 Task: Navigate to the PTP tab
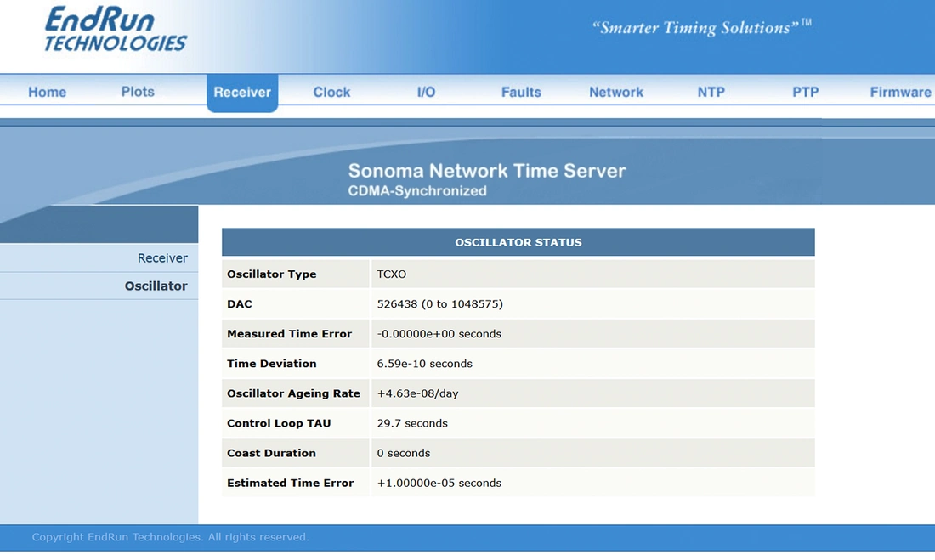805,92
